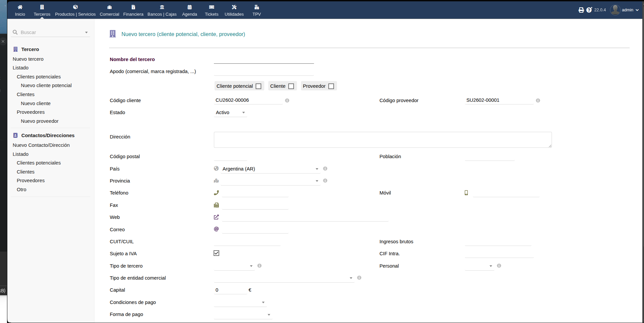Open the Terceros building icon menu
644x323 pixels.
[42, 7]
